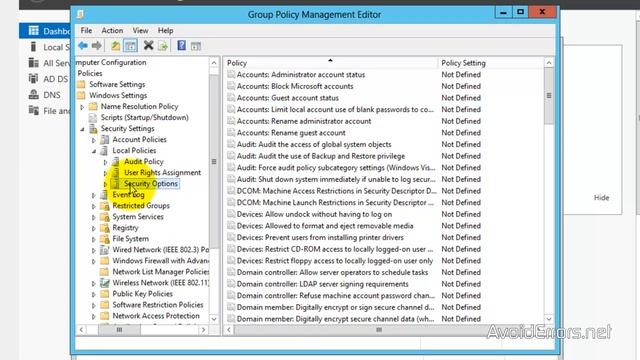Screen dimensions: 640x360
Task: Expand the System Services node
Action: tap(93, 217)
